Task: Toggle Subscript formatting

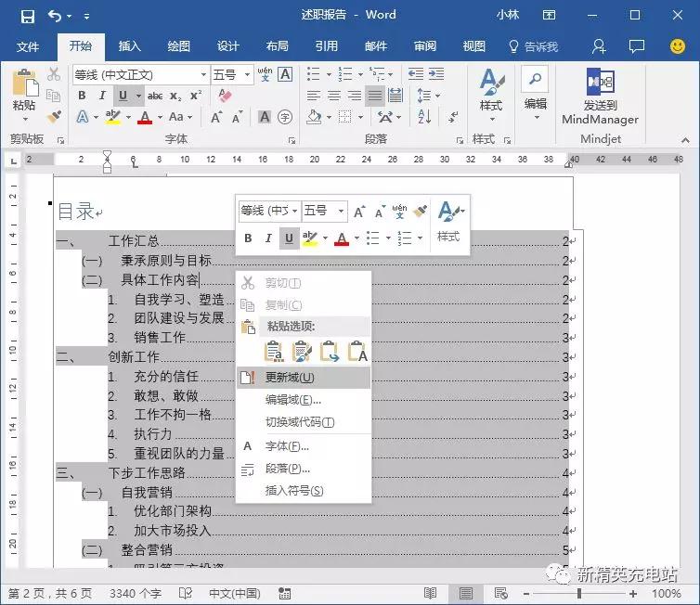Action: 175,96
